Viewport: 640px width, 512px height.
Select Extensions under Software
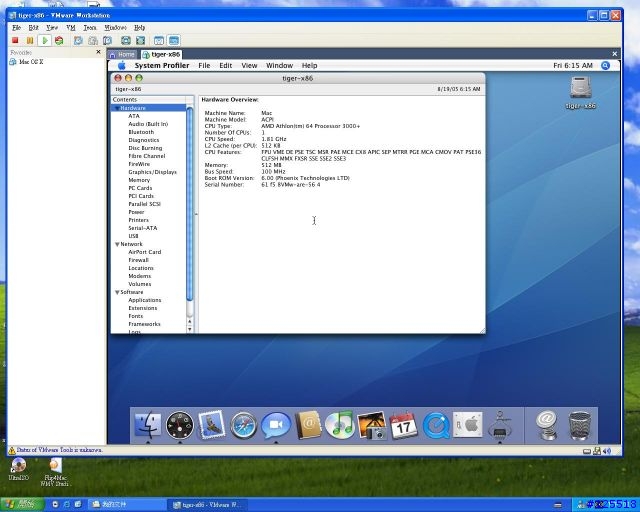click(x=142, y=308)
